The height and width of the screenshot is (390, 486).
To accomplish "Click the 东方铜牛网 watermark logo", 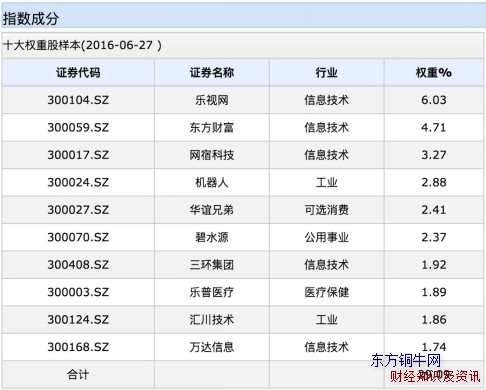I will [406, 361].
